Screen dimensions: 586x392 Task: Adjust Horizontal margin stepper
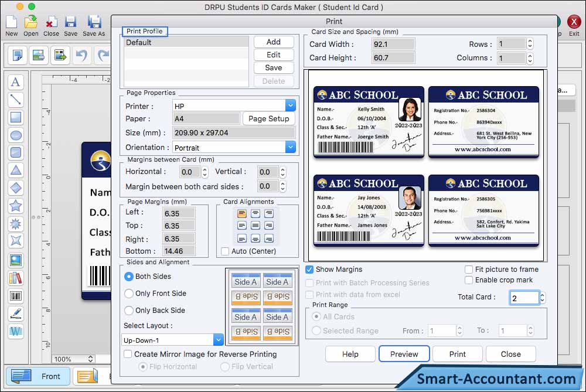pyautogui.click(x=205, y=172)
